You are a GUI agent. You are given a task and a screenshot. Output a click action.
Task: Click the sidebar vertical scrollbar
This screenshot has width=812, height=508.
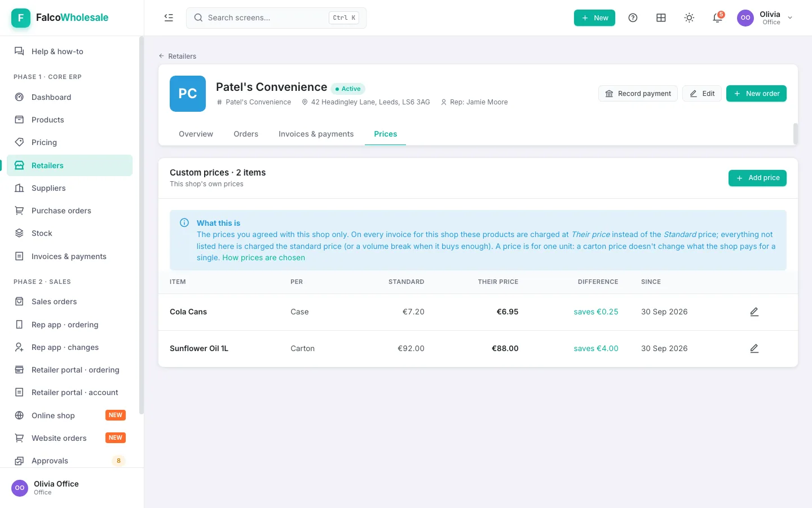coord(142,226)
